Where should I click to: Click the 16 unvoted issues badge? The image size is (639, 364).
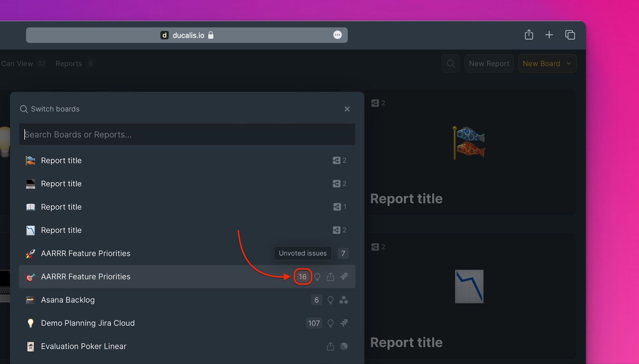(303, 277)
